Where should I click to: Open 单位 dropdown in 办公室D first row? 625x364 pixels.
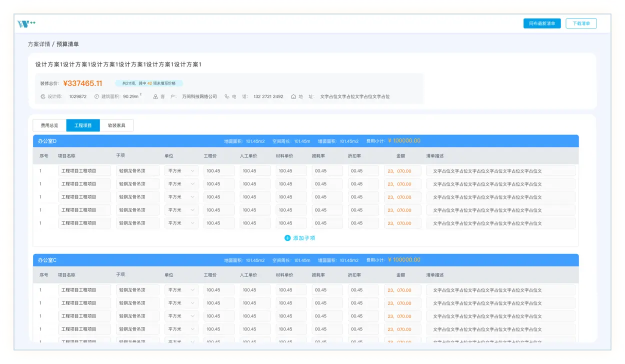[181, 171]
